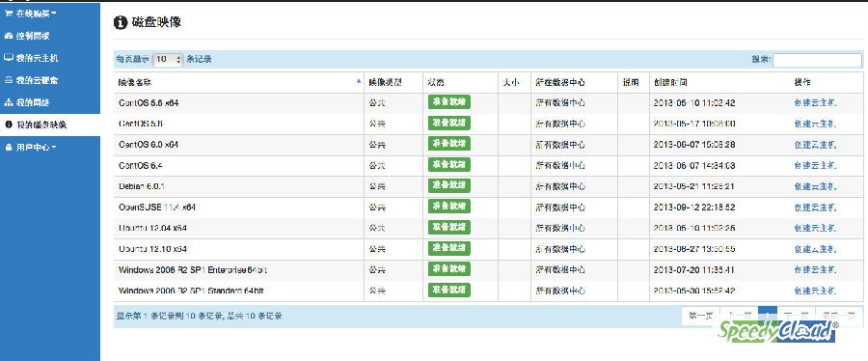Select the OpenSUSE 11.4 x64 image name
The image size is (868, 361).
click(157, 208)
